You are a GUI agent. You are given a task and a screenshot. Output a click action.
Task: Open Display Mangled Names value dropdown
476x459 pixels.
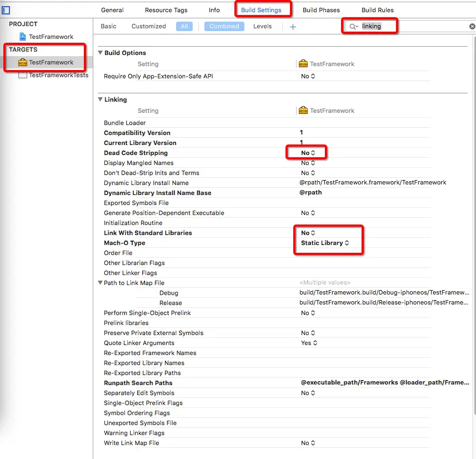308,163
